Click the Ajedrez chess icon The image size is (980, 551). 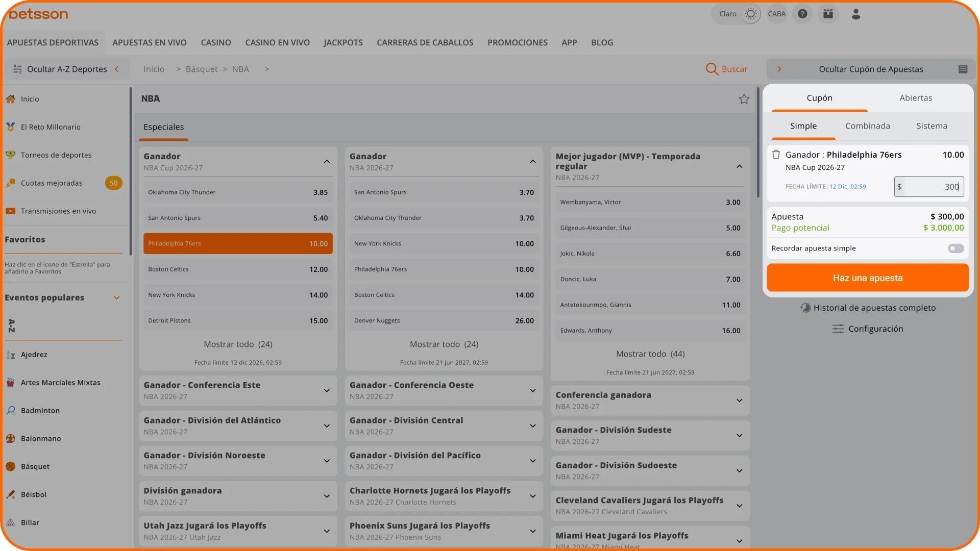[11, 355]
